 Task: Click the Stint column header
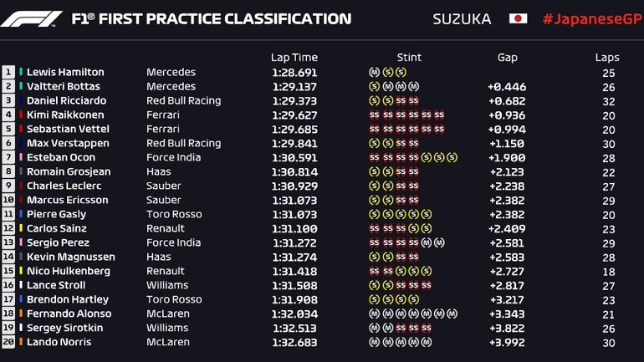click(409, 58)
